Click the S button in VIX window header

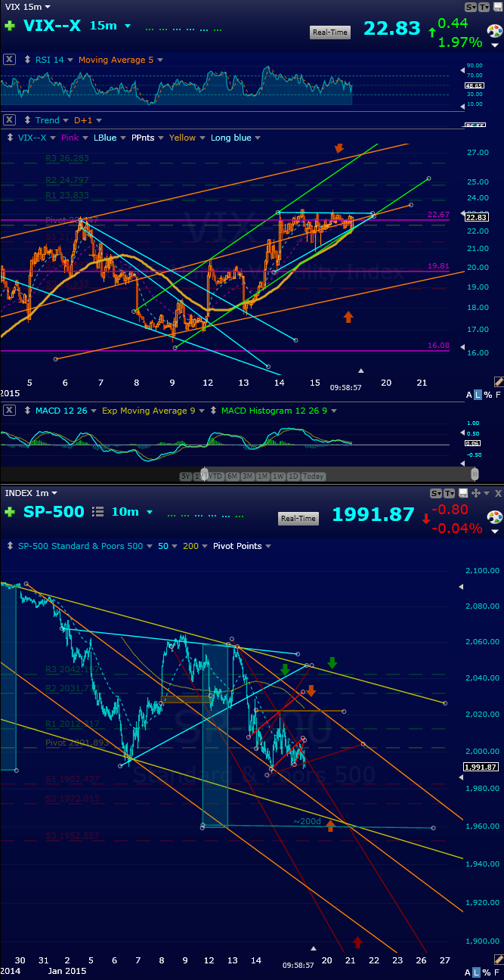click(x=472, y=6)
